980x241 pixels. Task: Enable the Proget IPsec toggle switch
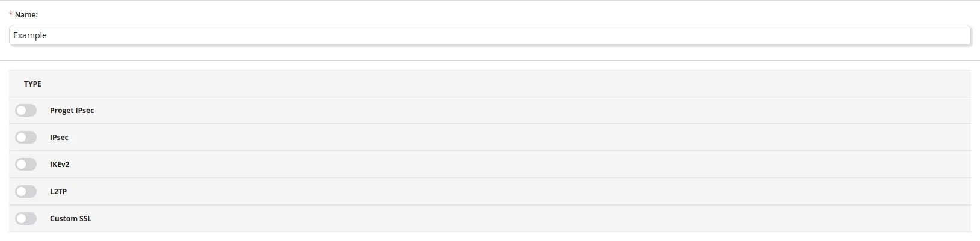(26, 111)
